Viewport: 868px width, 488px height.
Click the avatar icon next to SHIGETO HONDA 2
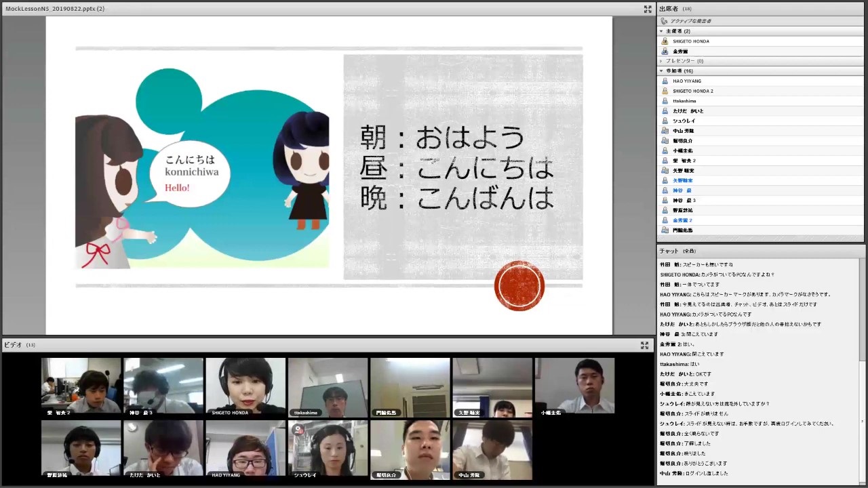665,91
